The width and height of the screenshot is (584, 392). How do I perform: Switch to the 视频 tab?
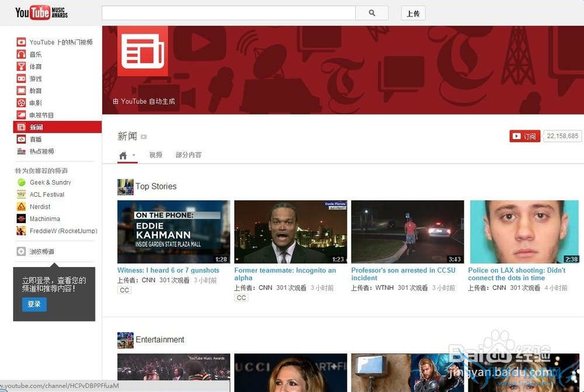click(156, 155)
